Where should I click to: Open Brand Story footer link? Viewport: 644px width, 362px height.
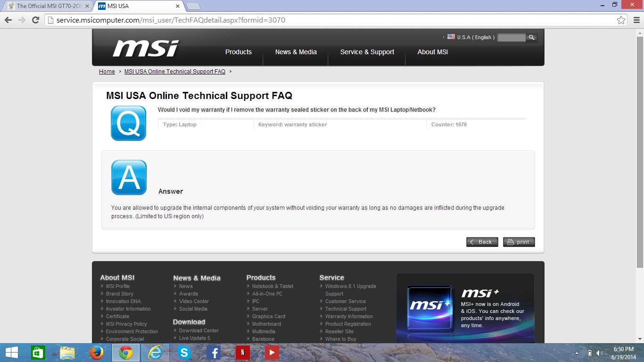coord(120,294)
